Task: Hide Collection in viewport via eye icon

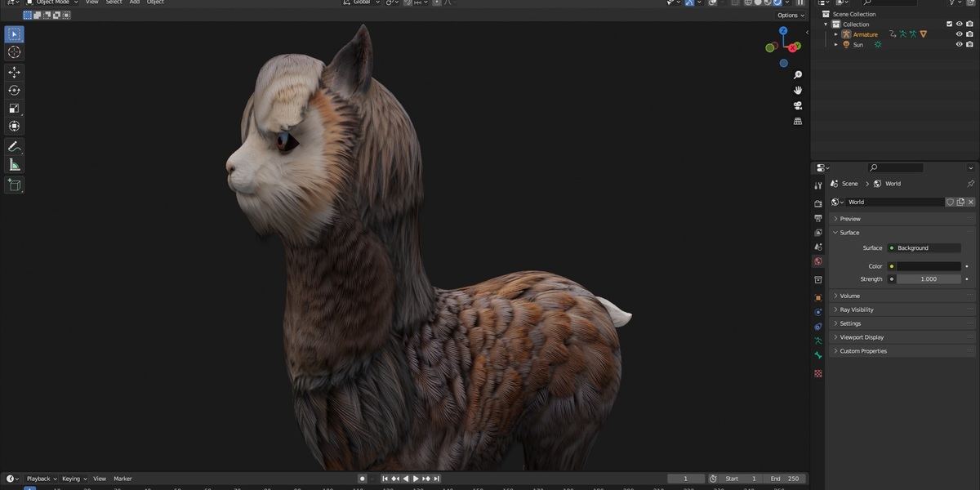Action: coord(960,24)
